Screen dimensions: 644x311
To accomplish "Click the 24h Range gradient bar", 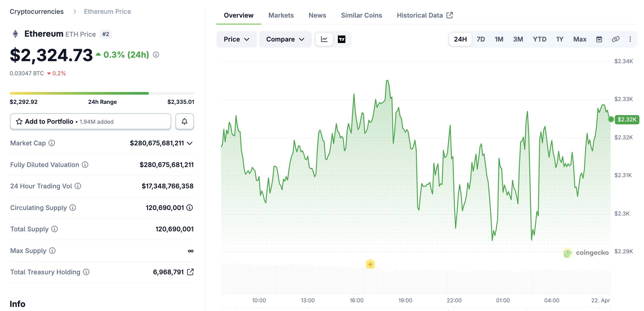I will (x=102, y=93).
